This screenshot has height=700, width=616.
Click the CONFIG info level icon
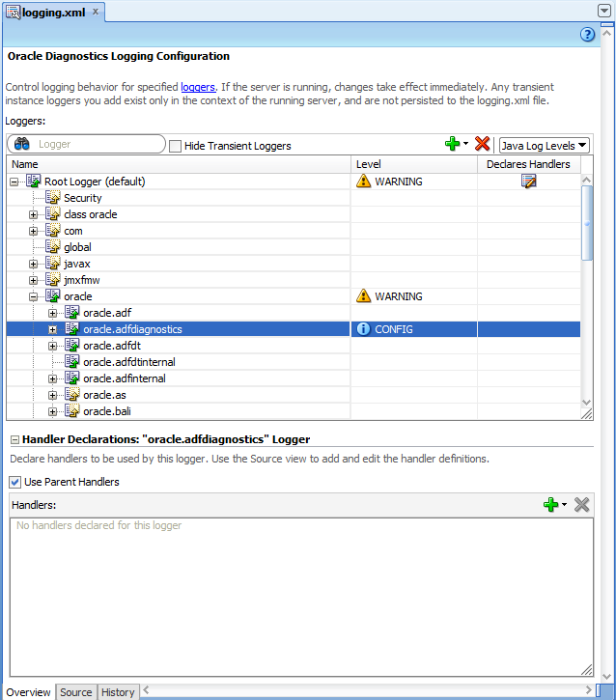[x=363, y=329]
